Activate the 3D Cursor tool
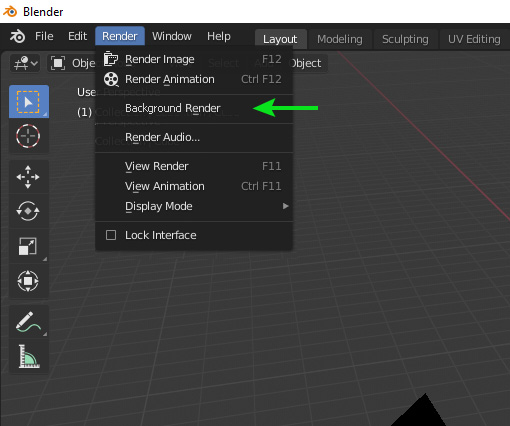The image size is (510, 426). 29,136
